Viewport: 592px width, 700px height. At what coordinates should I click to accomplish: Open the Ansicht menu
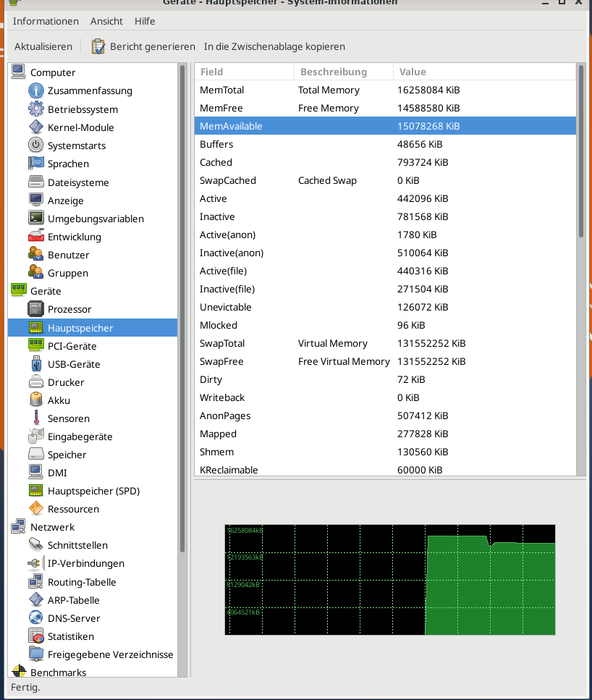106,21
